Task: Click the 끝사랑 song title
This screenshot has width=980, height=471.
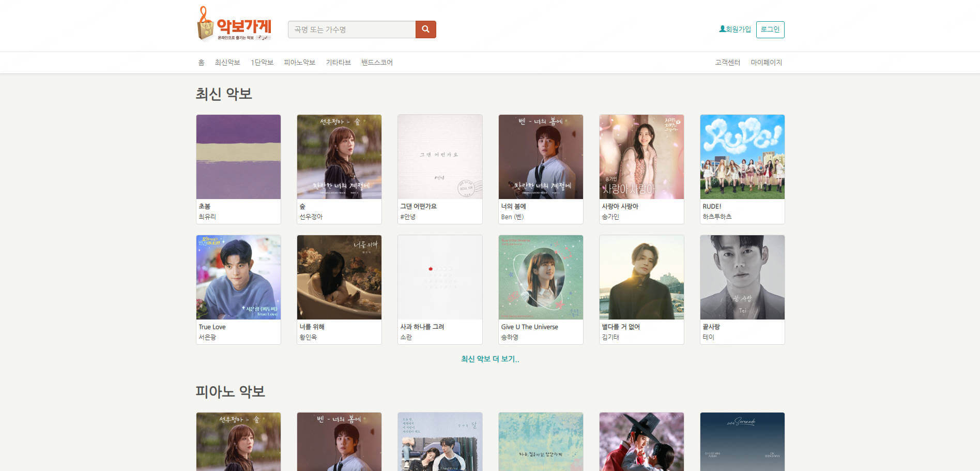Action: click(x=711, y=327)
